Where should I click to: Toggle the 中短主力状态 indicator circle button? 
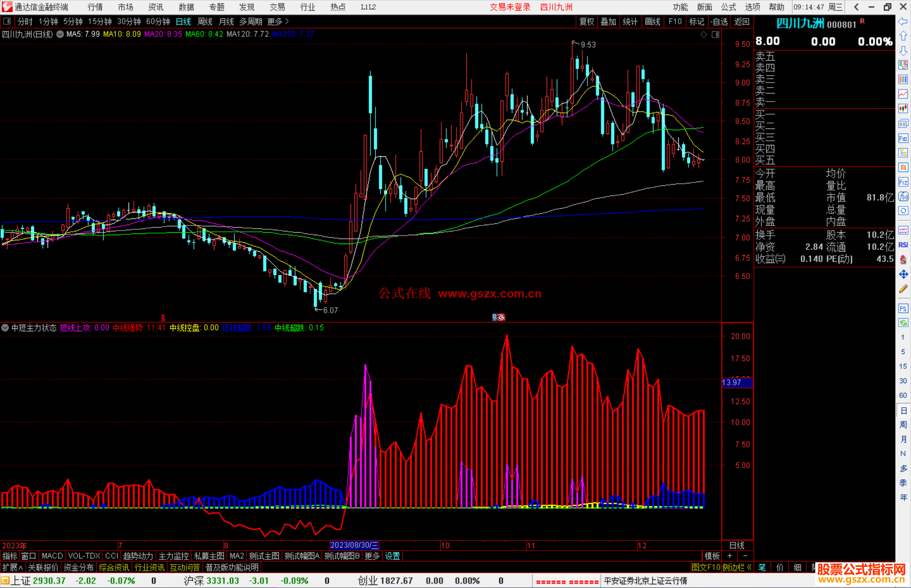point(5,328)
